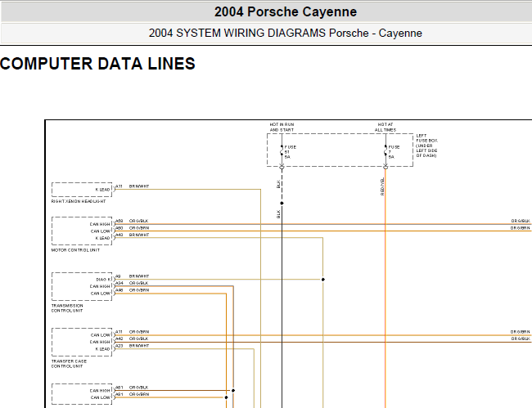The height and width of the screenshot is (408, 532).
Task: Click pin "A11" of the Transfer Case Control Unit
Action: (x=119, y=332)
